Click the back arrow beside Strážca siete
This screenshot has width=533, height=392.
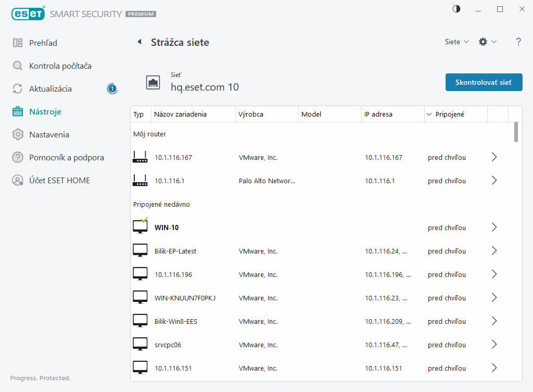pyautogui.click(x=139, y=42)
